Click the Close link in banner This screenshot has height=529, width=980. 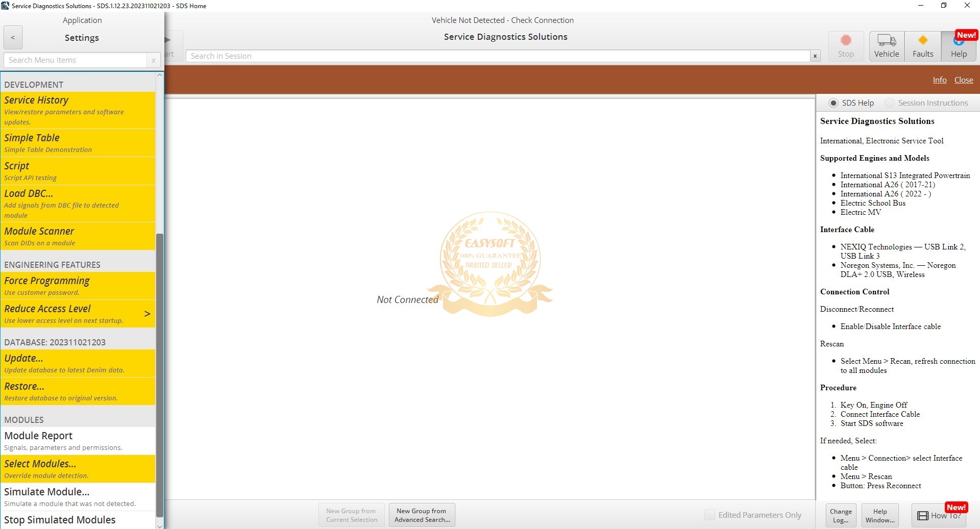pos(964,80)
